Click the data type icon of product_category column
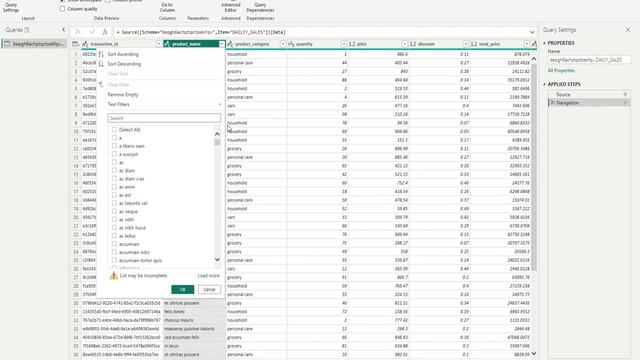This screenshot has height=360, width=640. 230,44
